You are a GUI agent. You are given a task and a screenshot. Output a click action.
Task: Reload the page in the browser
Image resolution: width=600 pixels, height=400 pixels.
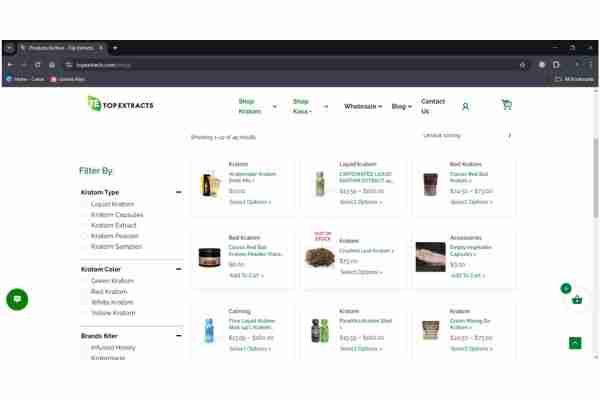[x=38, y=65]
